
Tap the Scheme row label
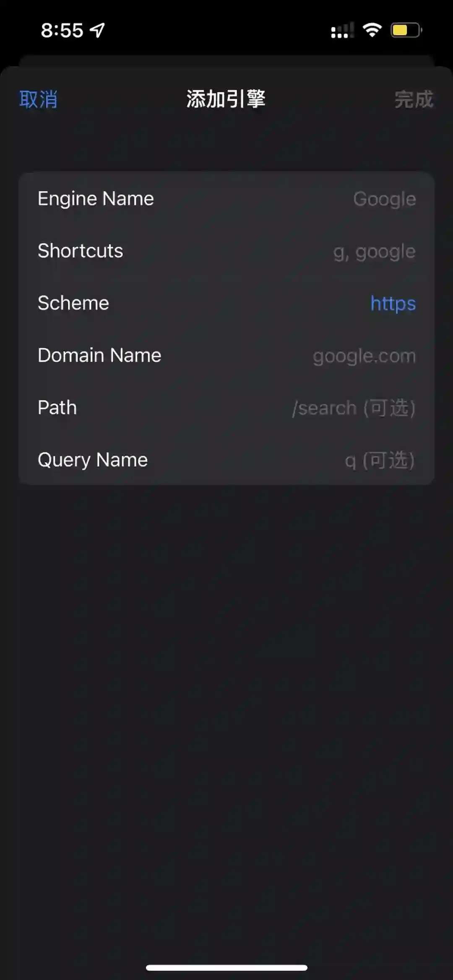click(x=73, y=303)
